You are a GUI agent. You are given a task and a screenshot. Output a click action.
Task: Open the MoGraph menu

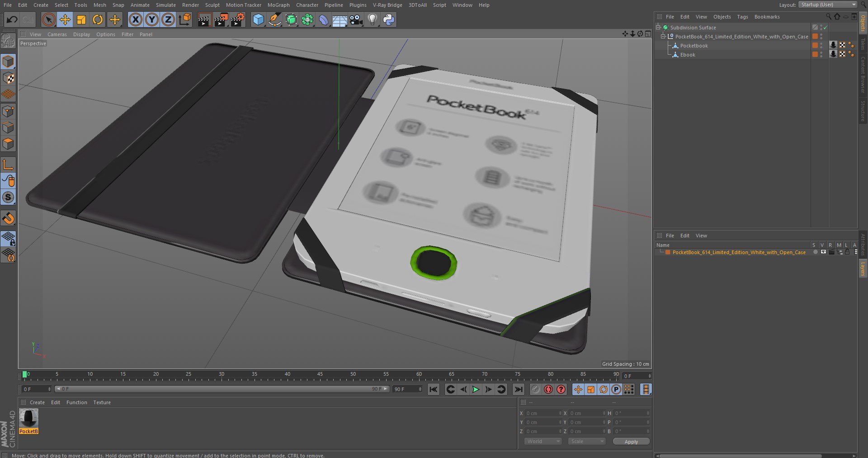278,5
